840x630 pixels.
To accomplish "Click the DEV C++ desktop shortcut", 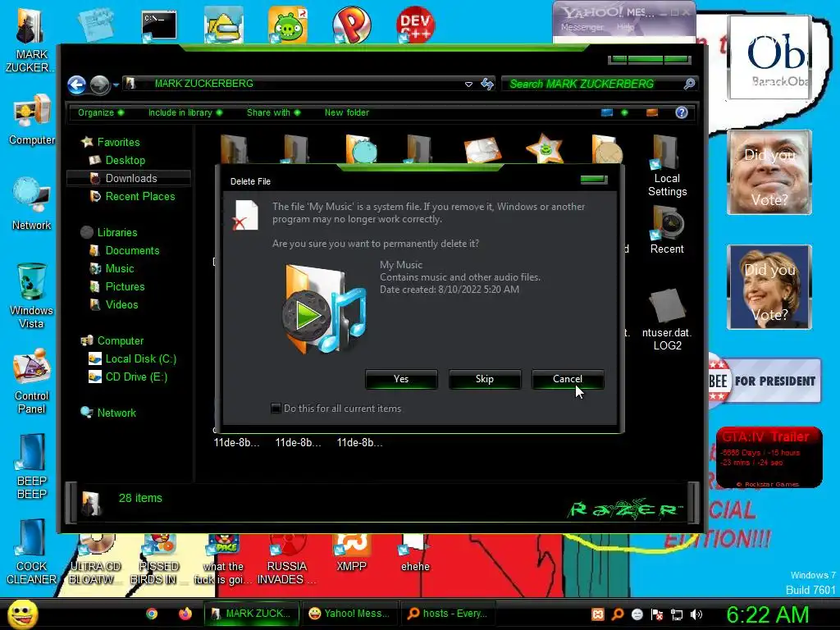I will [x=416, y=25].
